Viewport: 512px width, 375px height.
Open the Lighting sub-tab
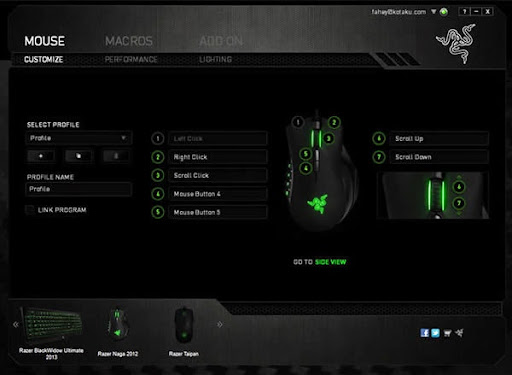[x=215, y=59]
